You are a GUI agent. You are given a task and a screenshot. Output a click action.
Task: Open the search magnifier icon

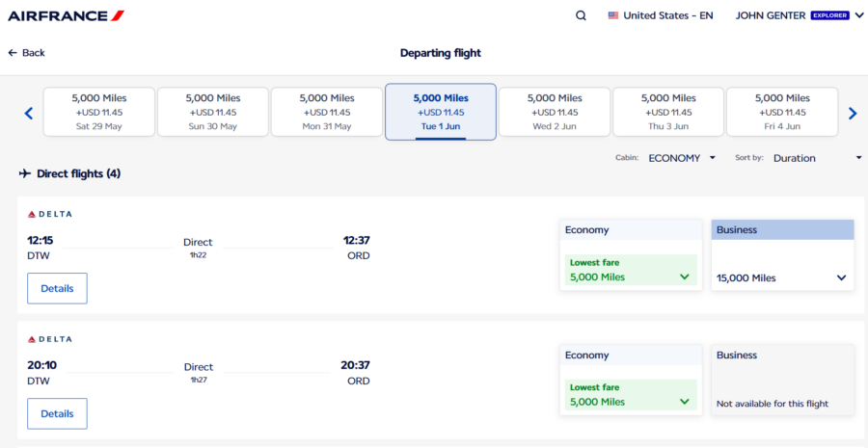coord(581,16)
